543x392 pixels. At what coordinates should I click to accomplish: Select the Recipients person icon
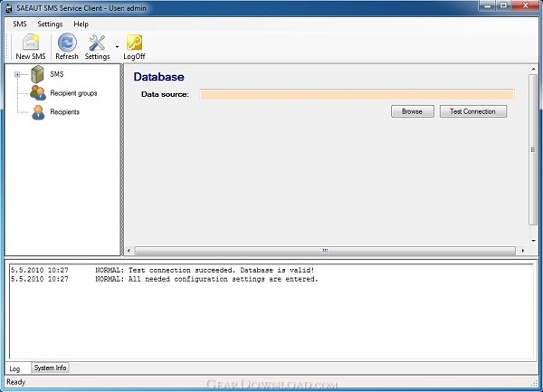[x=38, y=112]
